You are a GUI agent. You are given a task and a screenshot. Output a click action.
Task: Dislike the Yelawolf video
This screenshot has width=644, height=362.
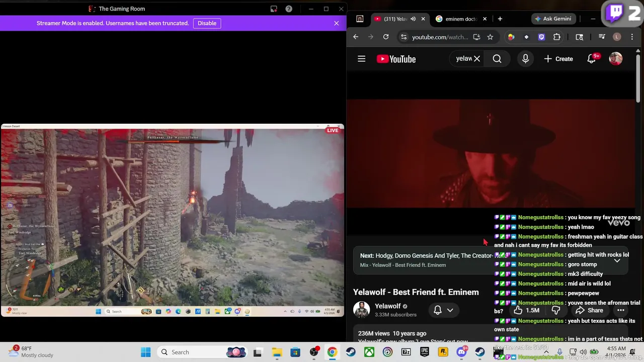[x=556, y=310]
